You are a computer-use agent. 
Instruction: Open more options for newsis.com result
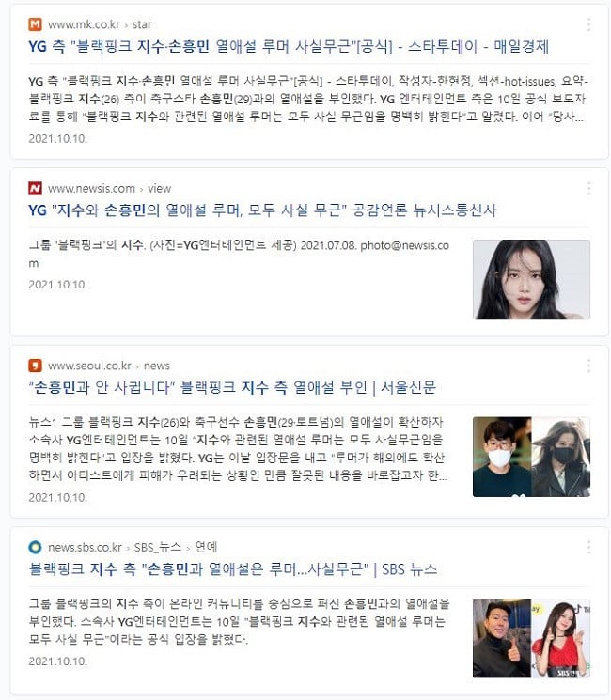tap(589, 189)
